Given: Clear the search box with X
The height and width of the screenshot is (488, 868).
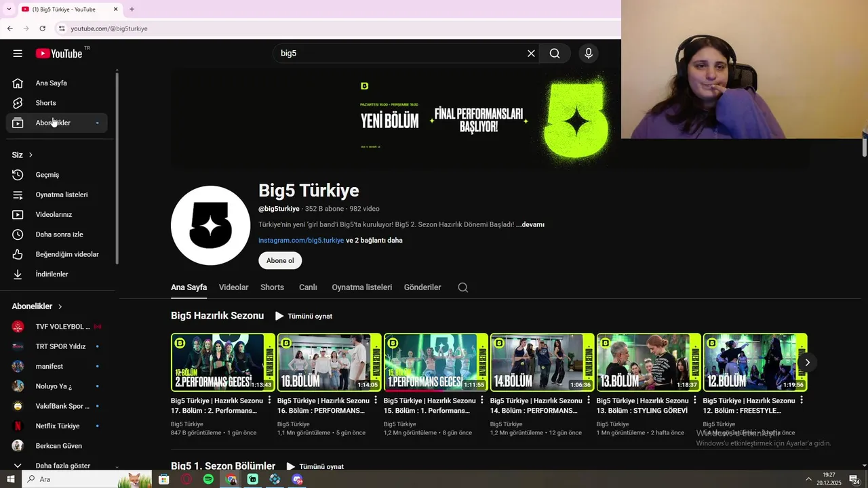Looking at the screenshot, I should pyautogui.click(x=531, y=54).
